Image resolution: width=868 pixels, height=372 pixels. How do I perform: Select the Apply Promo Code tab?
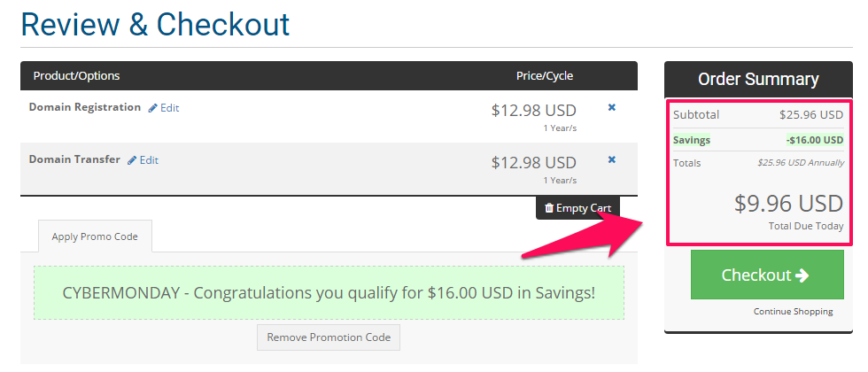(x=95, y=236)
